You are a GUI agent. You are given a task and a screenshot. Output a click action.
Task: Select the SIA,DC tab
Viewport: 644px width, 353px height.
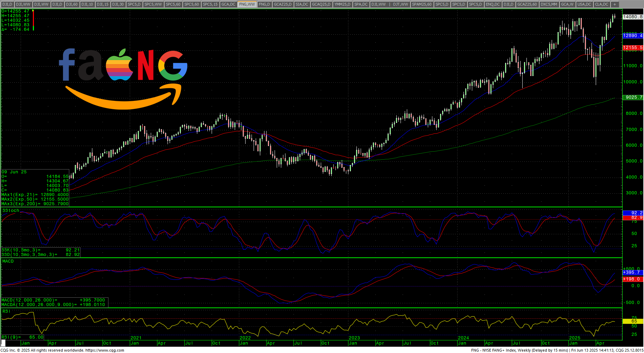pos(302,4)
